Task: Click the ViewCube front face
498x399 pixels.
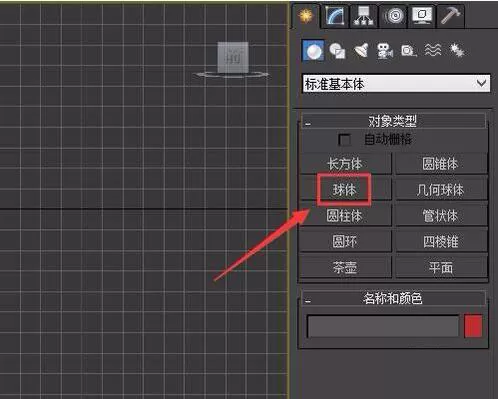Action: point(233,57)
